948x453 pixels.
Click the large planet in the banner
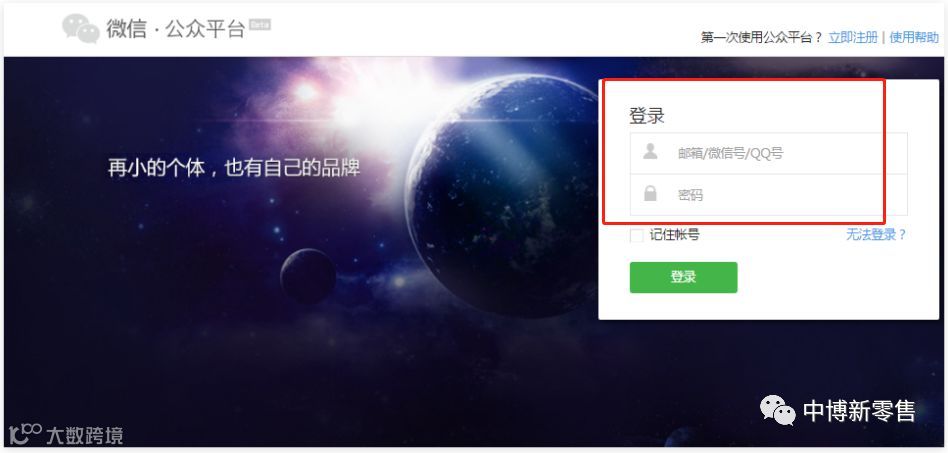[502, 195]
